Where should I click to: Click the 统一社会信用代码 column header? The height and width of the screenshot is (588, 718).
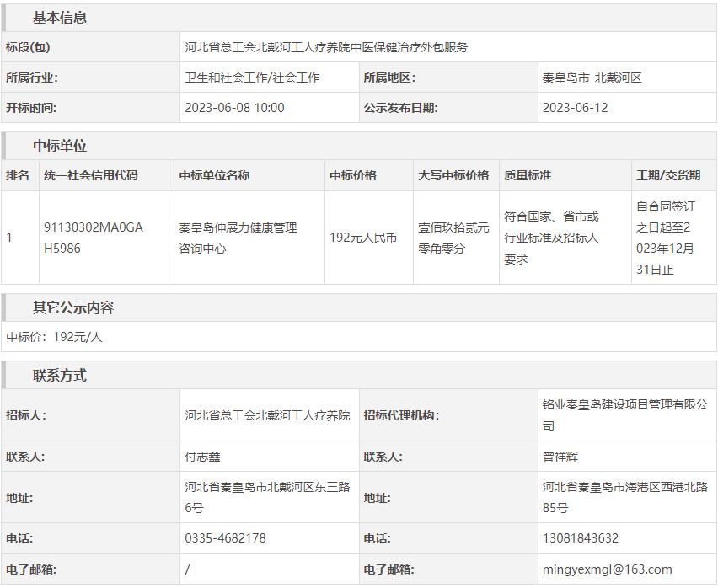90,175
